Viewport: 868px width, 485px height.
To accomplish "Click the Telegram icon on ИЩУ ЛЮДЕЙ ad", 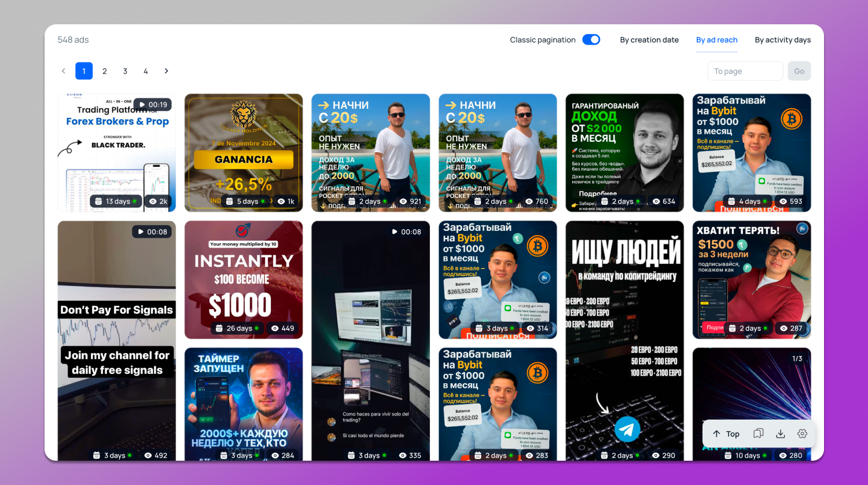I will point(627,429).
